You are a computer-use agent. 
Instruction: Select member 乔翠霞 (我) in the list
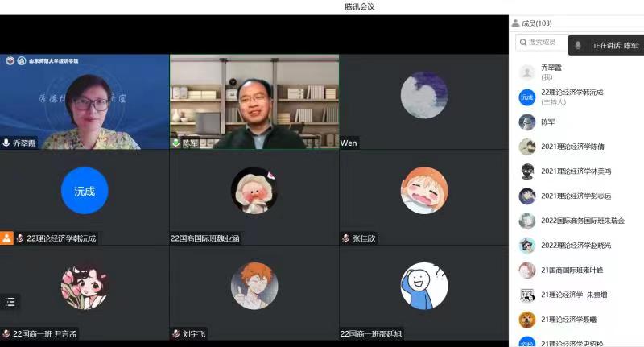(x=576, y=72)
